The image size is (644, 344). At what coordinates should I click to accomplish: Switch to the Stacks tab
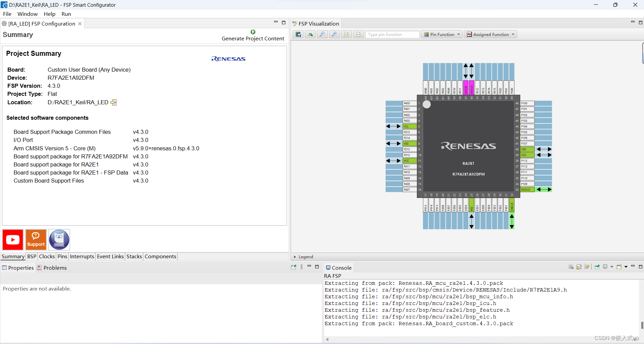click(x=134, y=257)
